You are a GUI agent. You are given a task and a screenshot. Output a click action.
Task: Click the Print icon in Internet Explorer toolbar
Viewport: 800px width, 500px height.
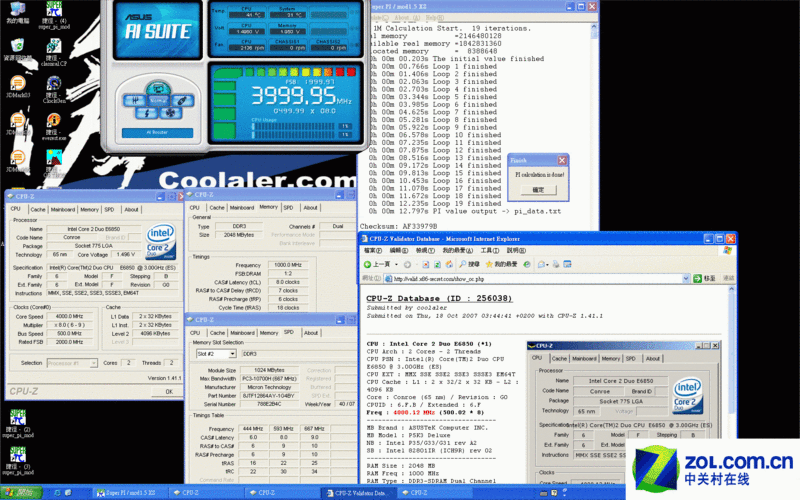[556, 264]
